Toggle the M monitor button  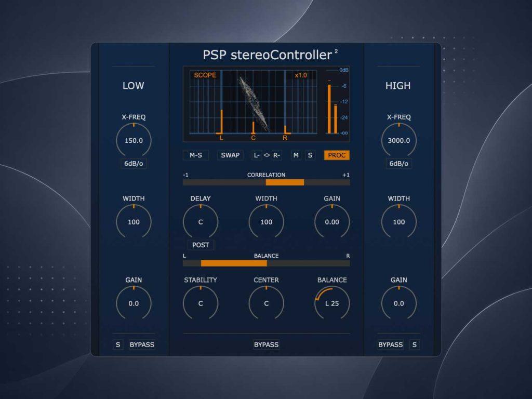click(x=296, y=155)
